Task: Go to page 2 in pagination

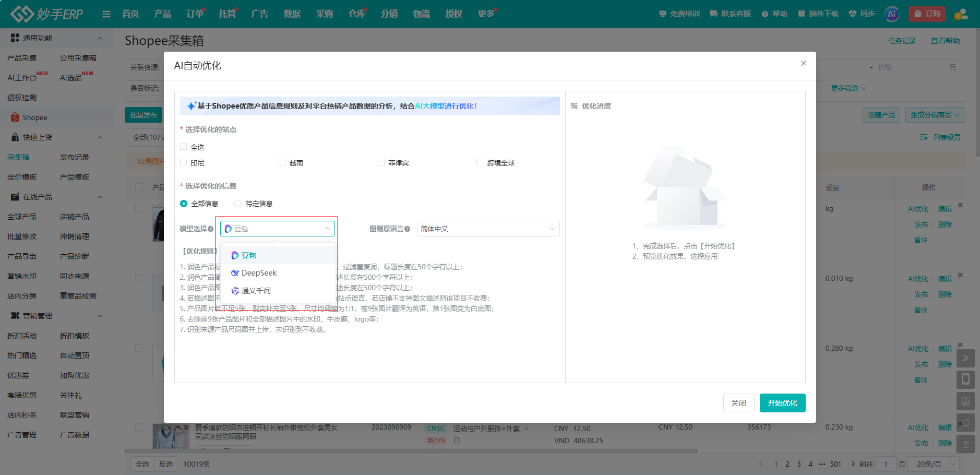Action: click(x=787, y=464)
